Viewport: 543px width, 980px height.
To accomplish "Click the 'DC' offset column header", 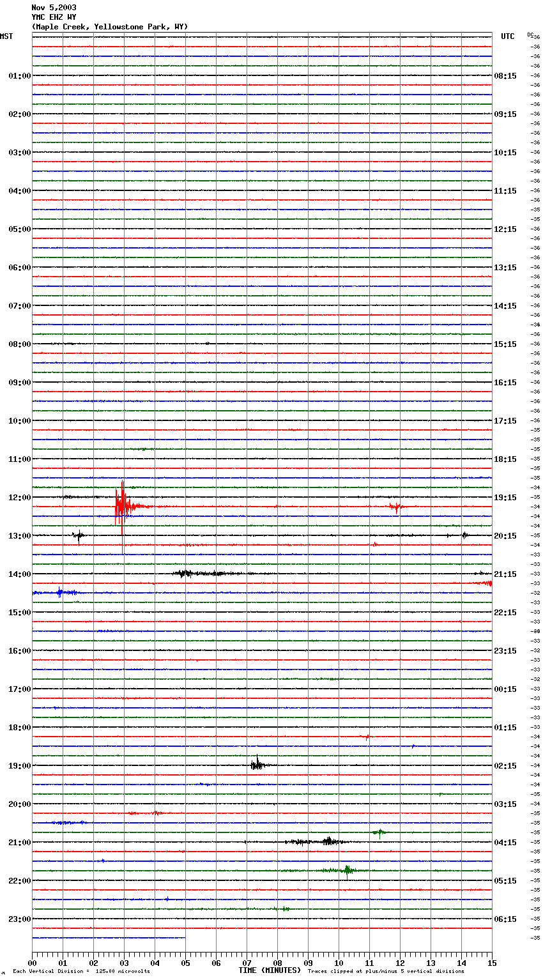I will click(530, 34).
